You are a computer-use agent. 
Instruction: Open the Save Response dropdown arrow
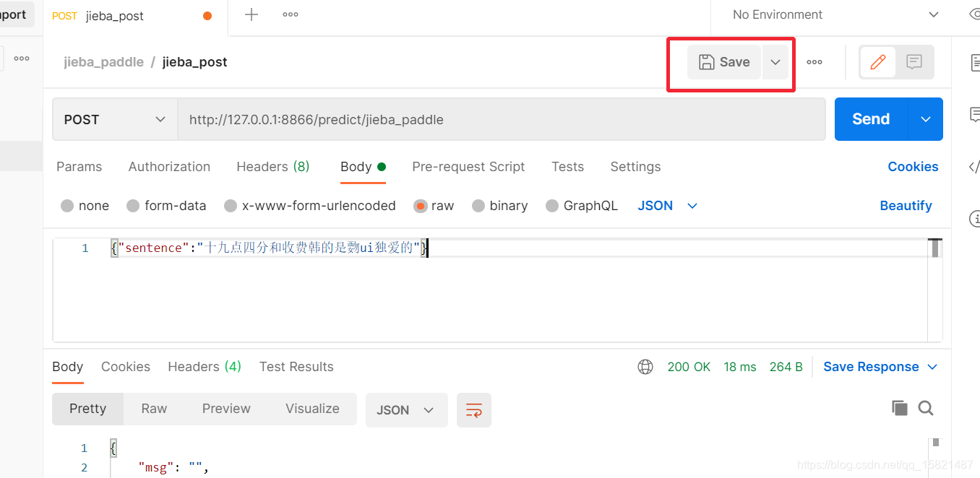tap(932, 367)
